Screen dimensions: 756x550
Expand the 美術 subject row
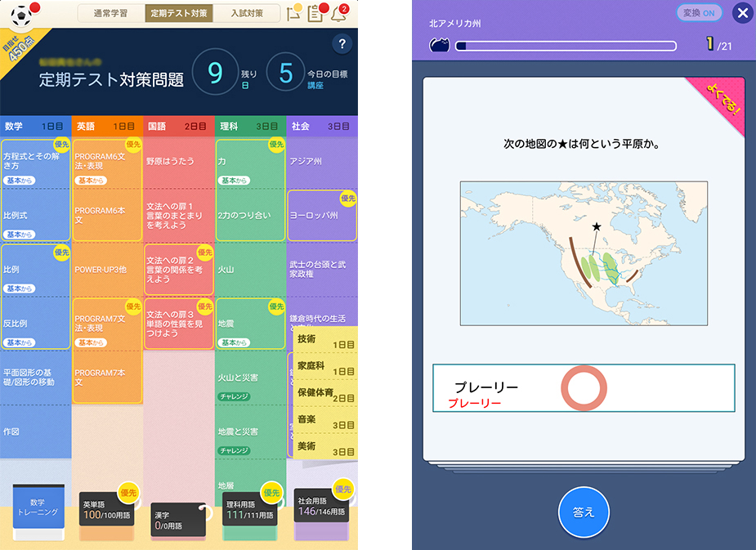(325, 449)
